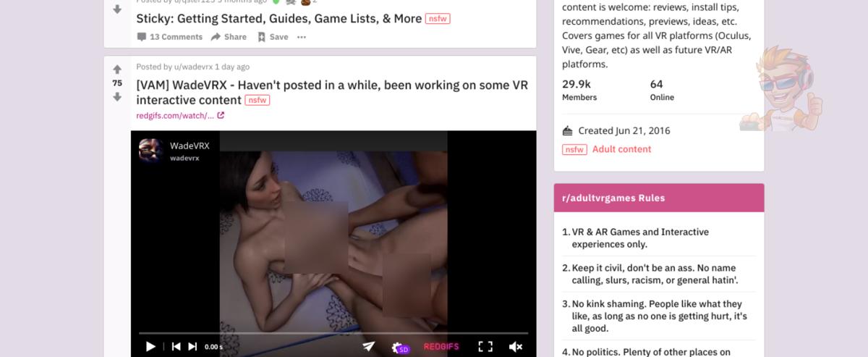Click the WadeVRX channel name in the player
The height and width of the screenshot is (357, 868).
click(190, 146)
